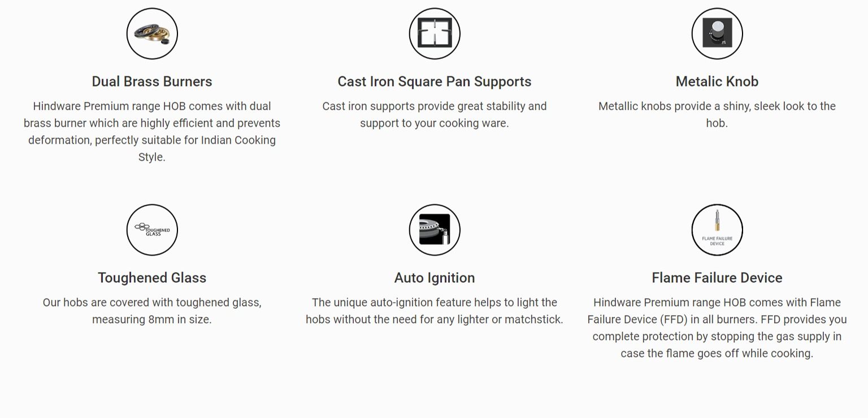Viewport: 868px width, 418px height.
Task: Click the word 'Style.' ending the burner description
Action: 152,157
